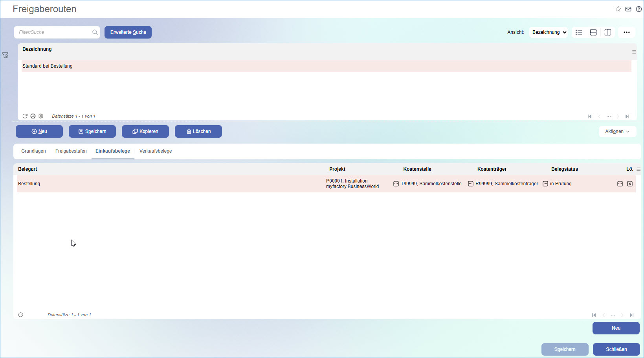The height and width of the screenshot is (358, 644).
Task: Jump to last page in upper list
Action: coord(627,116)
